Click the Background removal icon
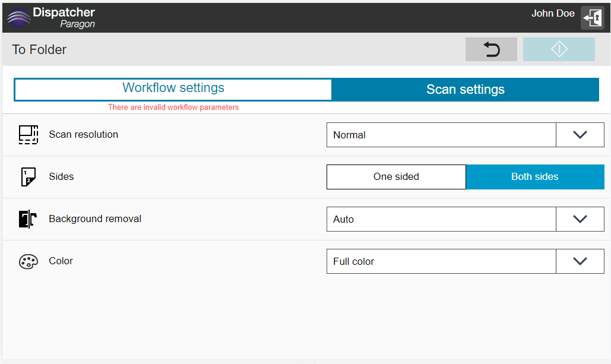 (28, 219)
